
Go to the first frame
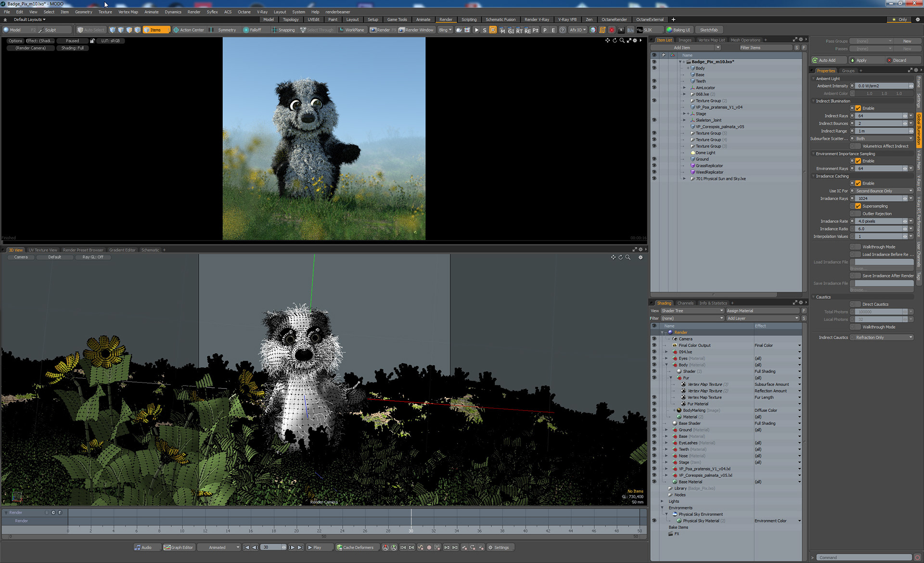(246, 547)
